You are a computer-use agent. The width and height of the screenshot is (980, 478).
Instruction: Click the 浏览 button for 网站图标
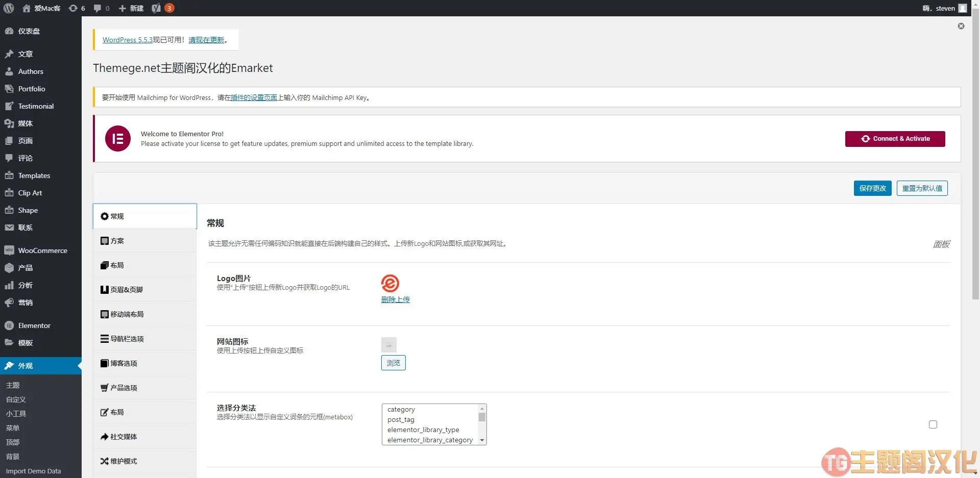(x=394, y=363)
